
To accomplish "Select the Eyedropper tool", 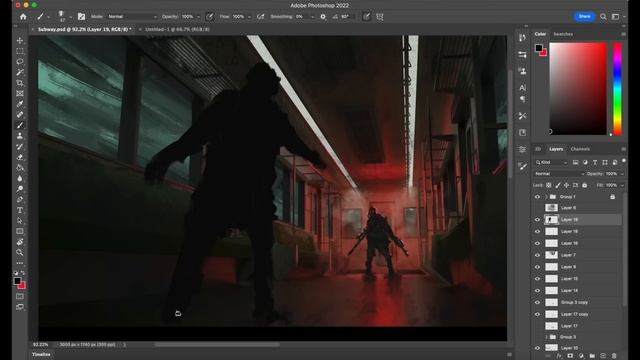I will coord(20,104).
